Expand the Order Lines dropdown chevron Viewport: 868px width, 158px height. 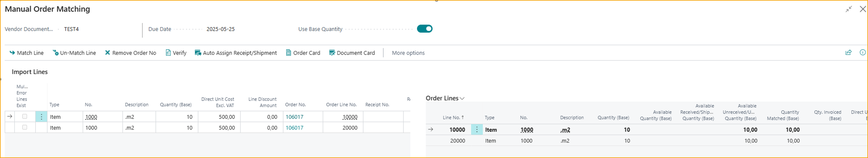tap(462, 98)
